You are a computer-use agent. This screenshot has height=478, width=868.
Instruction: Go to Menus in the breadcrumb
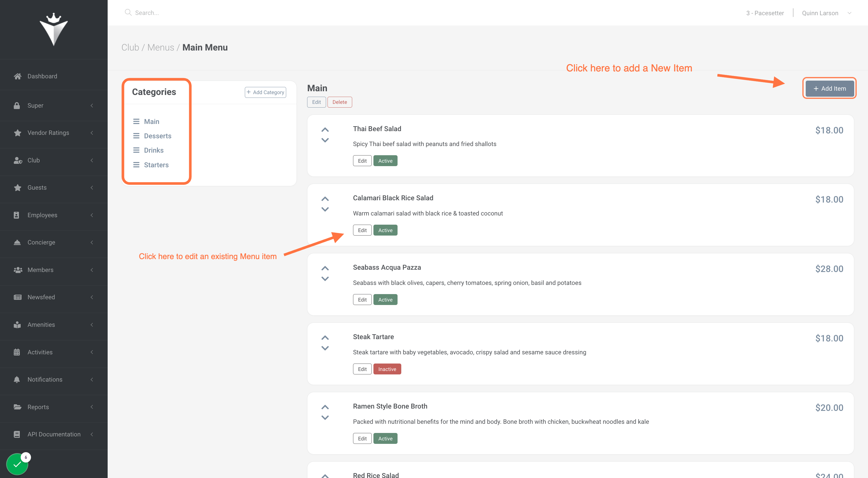[161, 48]
